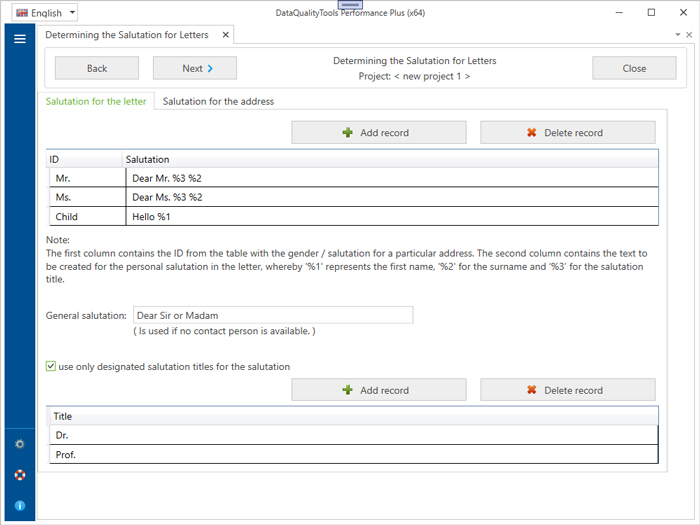The width and height of the screenshot is (700, 525).
Task: Select Salutation for the letter tab
Action: coord(96,101)
